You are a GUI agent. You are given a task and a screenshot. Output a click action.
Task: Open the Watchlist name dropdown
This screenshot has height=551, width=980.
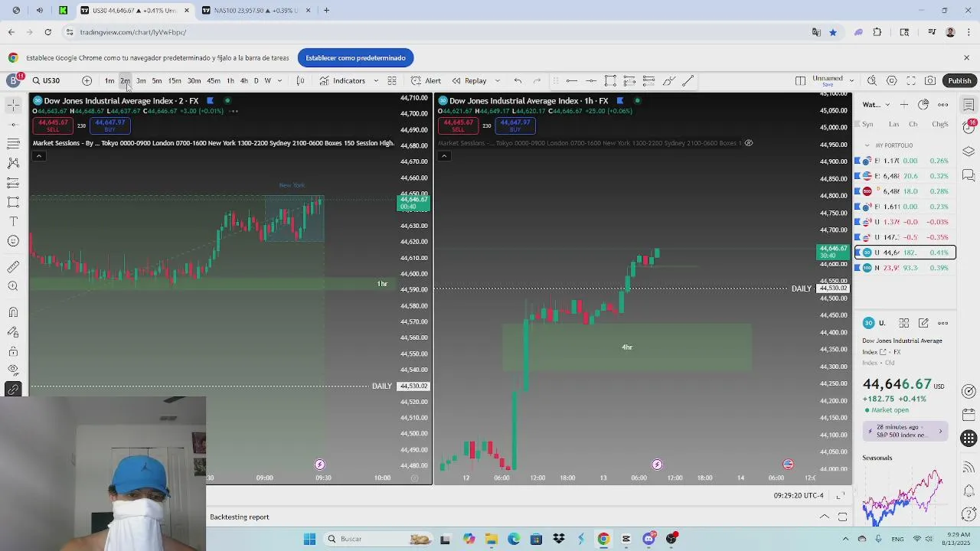877,105
